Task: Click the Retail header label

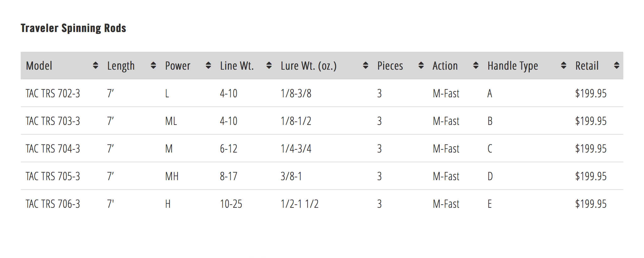Action: point(587,66)
